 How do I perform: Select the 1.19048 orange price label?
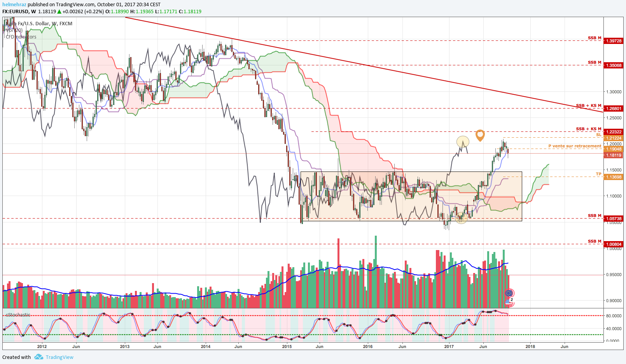pos(614,149)
